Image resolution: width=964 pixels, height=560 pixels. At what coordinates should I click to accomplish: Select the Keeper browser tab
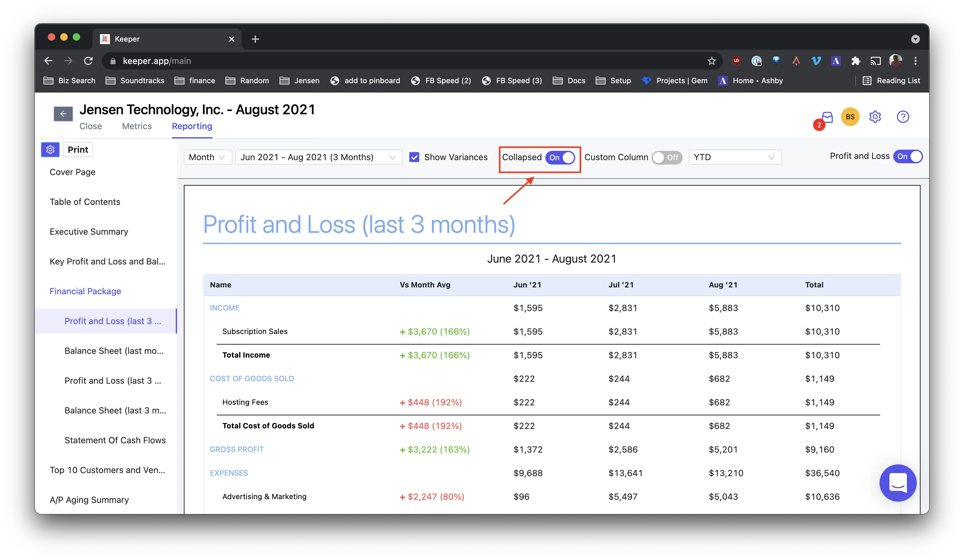(167, 39)
